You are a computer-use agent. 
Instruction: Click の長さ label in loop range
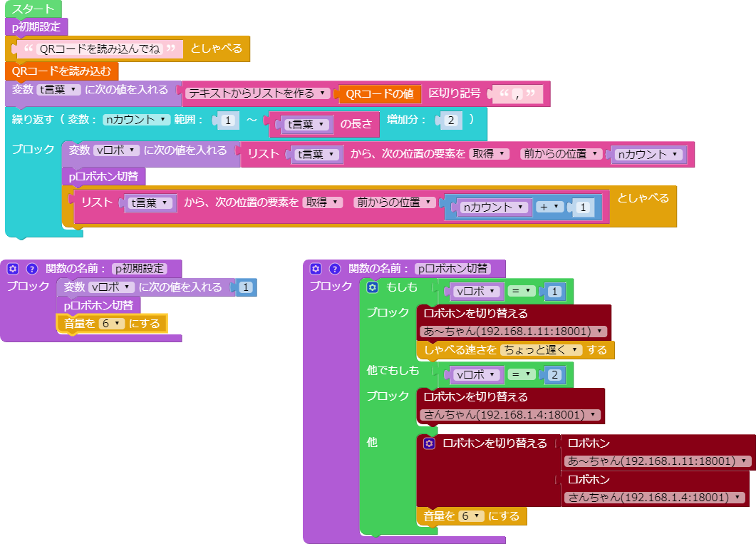click(356, 124)
